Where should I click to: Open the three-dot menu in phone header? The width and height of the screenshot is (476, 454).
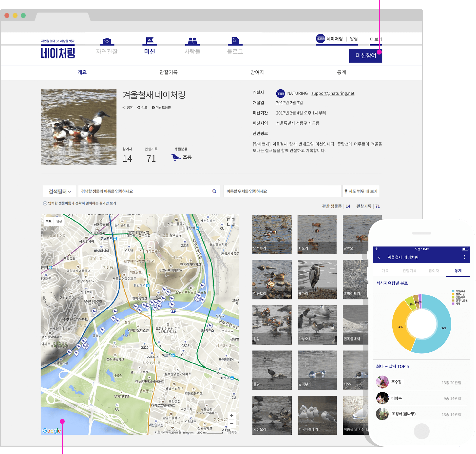464,257
